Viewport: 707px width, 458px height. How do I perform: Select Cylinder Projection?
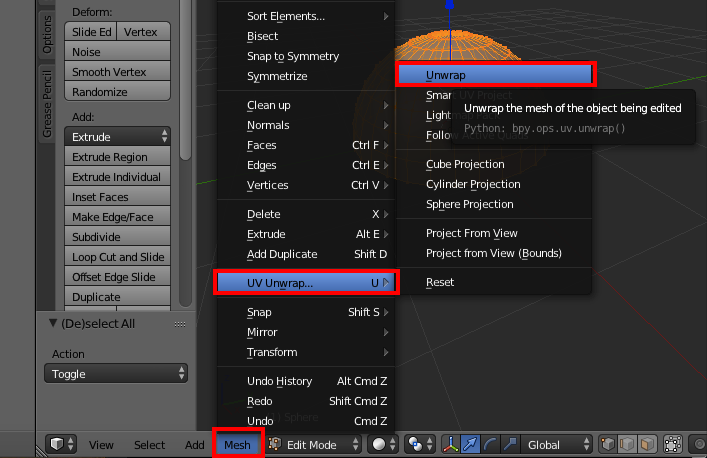(494, 184)
